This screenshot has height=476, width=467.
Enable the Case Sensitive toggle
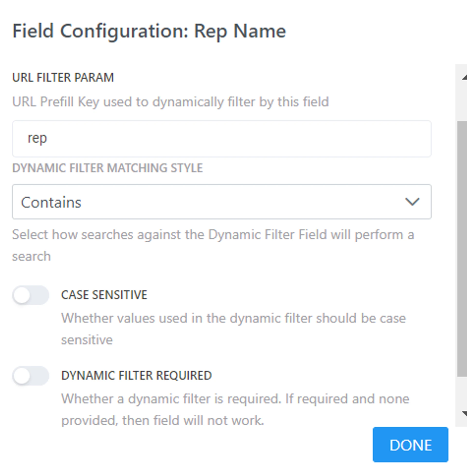(x=31, y=295)
